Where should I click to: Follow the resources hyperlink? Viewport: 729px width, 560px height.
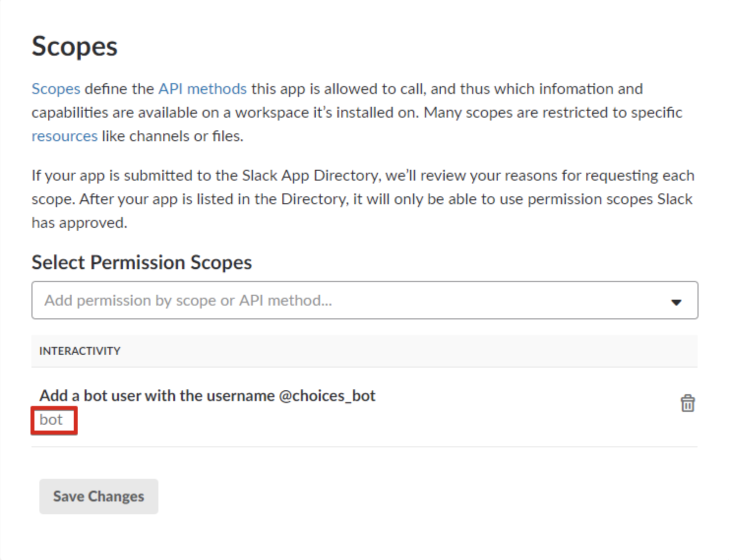(64, 136)
